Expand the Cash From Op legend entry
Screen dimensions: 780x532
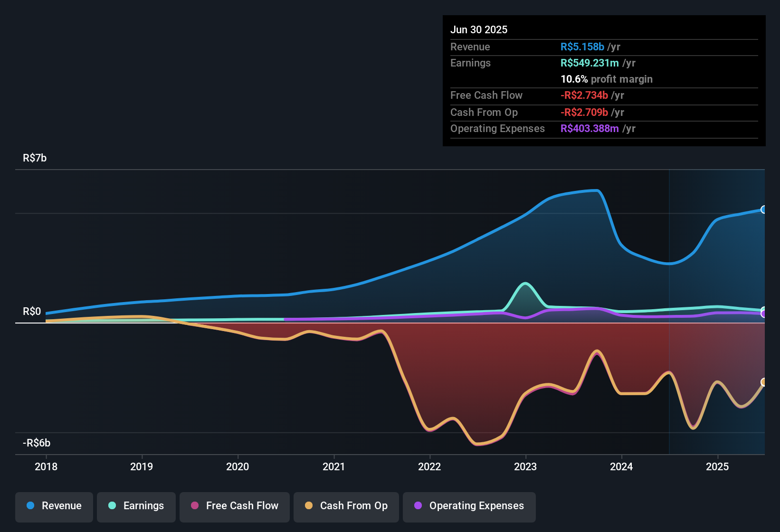pyautogui.click(x=346, y=506)
